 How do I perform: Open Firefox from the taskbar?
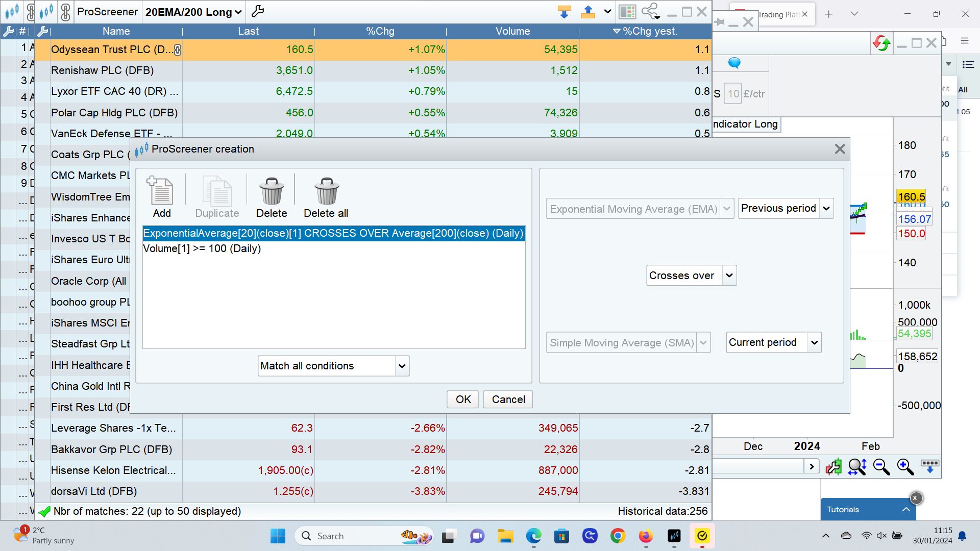point(646,536)
